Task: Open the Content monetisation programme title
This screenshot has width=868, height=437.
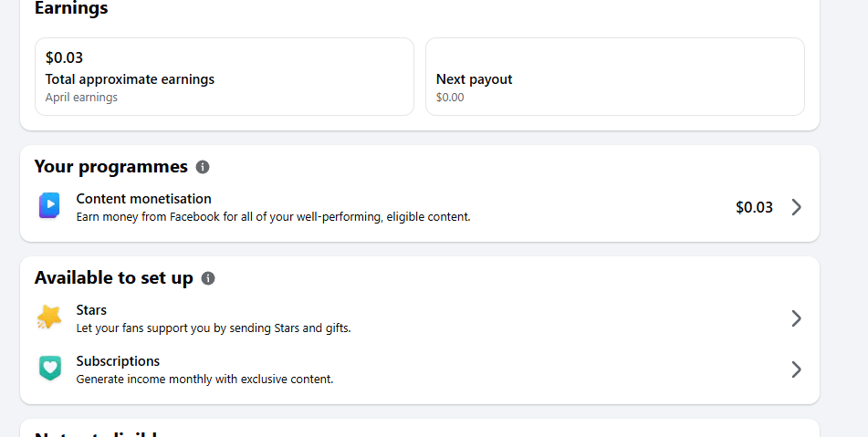Action: pos(143,199)
